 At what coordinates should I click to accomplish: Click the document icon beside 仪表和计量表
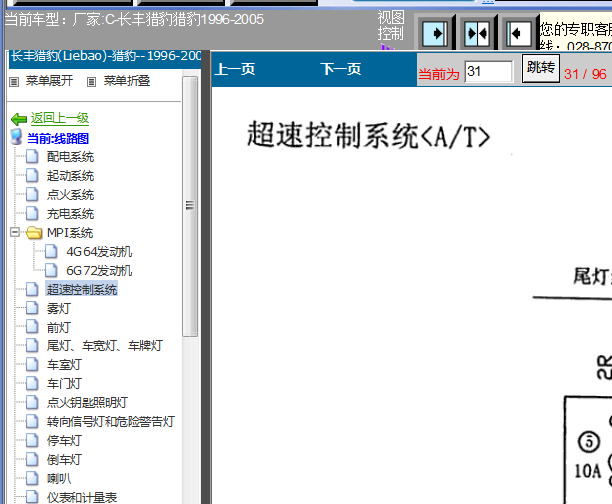click(x=32, y=497)
